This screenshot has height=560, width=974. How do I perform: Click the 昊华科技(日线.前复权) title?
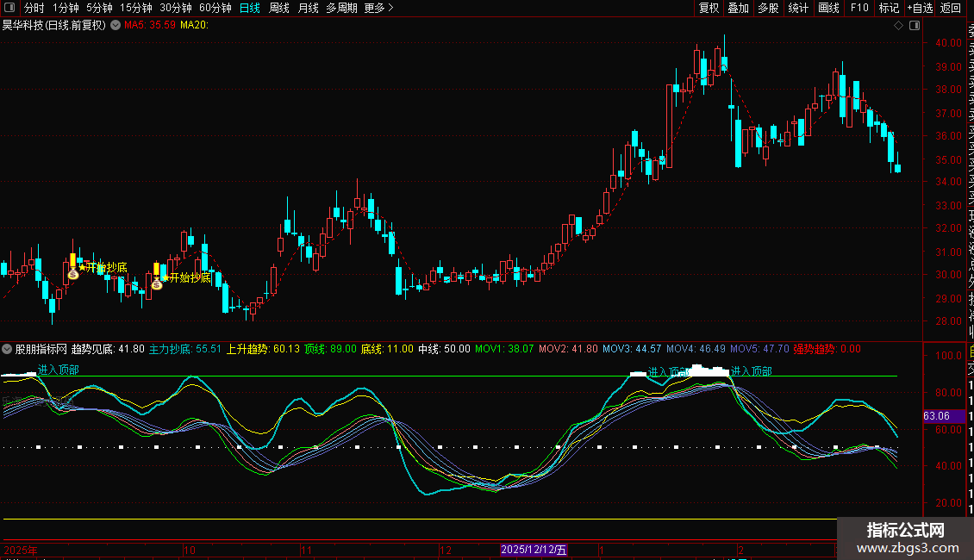54,26
